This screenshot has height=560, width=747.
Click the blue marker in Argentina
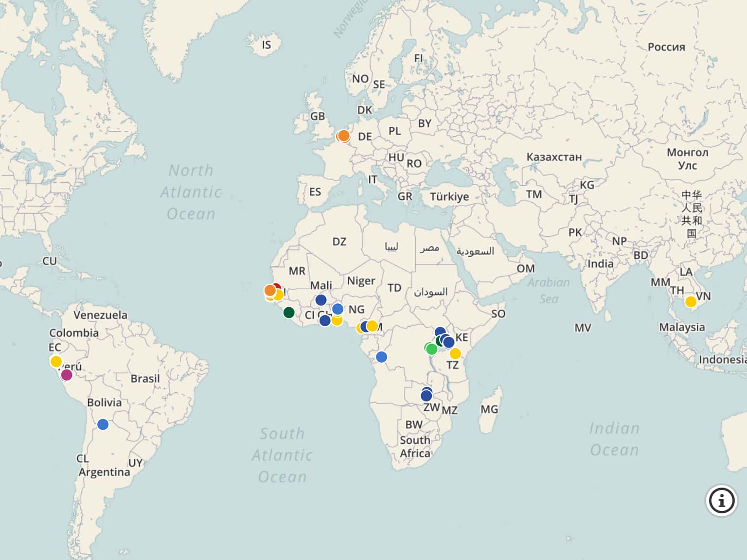[x=103, y=424]
